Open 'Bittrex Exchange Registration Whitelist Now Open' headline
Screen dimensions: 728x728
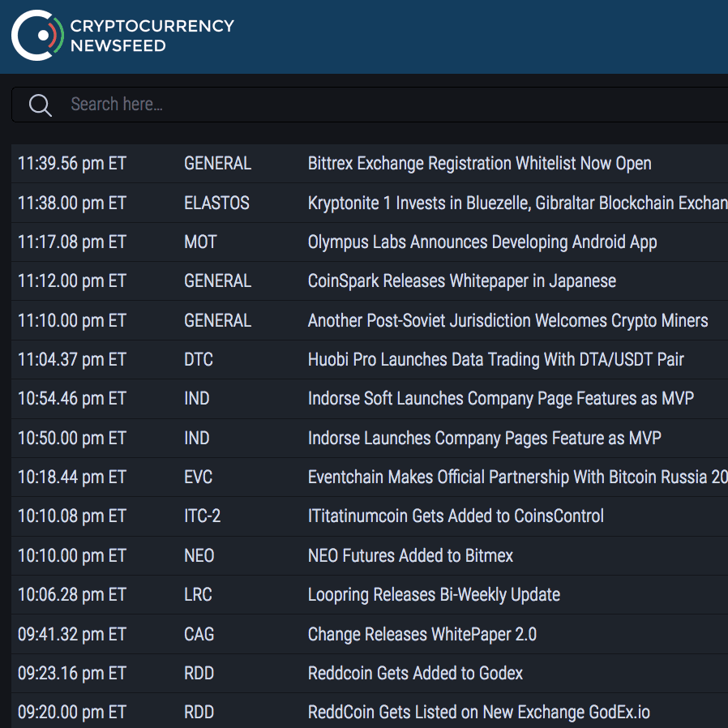[479, 164]
